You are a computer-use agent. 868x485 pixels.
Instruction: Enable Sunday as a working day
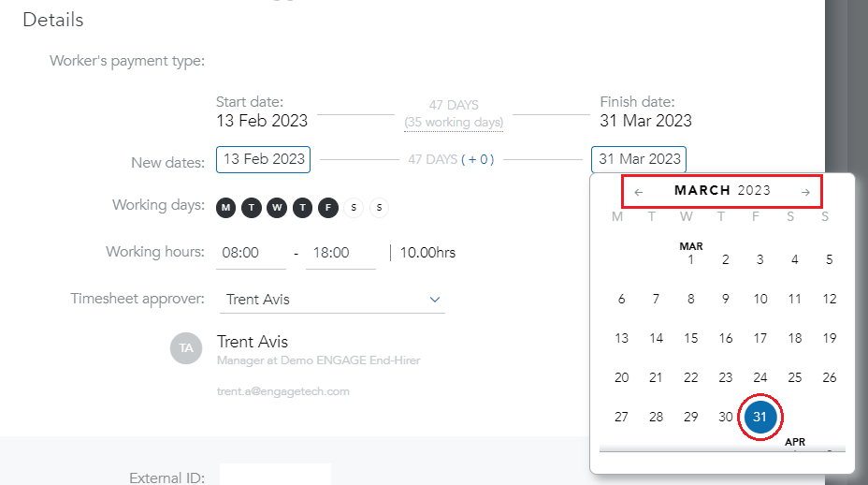click(x=379, y=208)
